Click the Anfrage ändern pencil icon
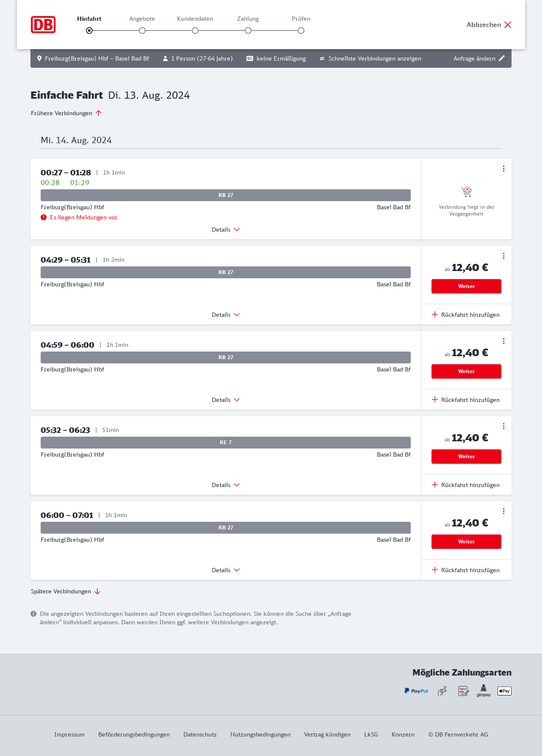The height and width of the screenshot is (756, 542). coord(502,58)
